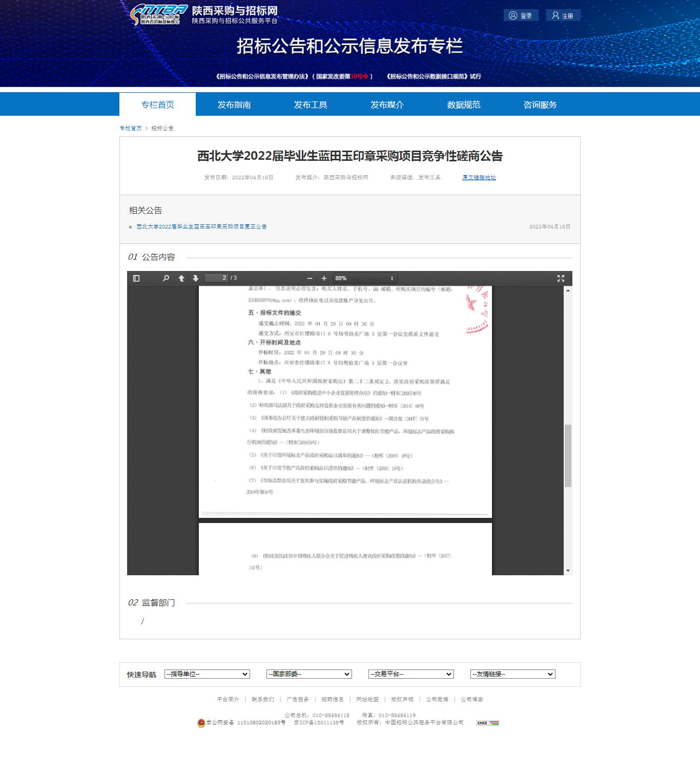Click the 联系我们 footer link

click(x=263, y=699)
